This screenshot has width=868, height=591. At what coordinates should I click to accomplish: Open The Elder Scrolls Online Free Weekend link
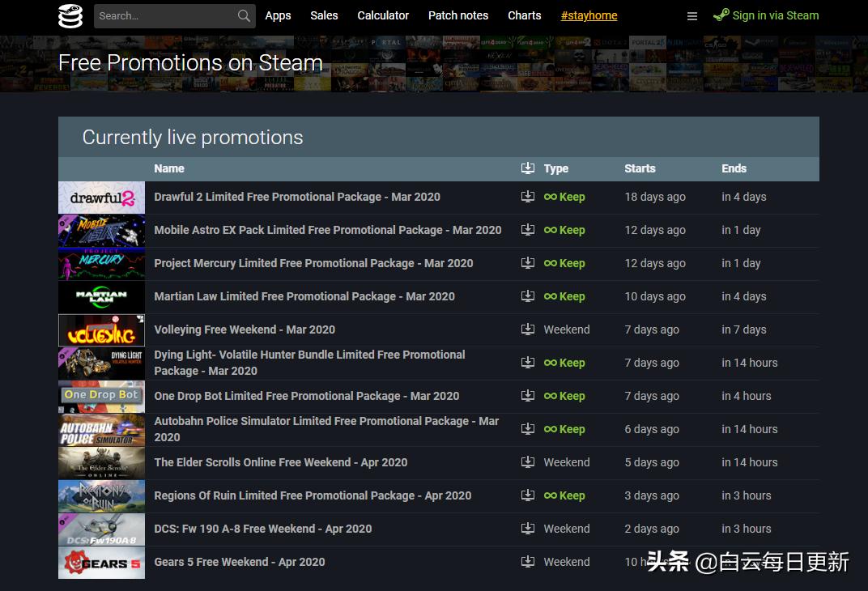pyautogui.click(x=280, y=462)
